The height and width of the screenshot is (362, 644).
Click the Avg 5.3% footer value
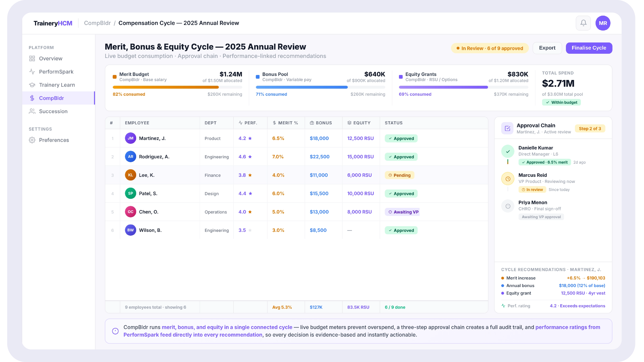[x=282, y=307]
